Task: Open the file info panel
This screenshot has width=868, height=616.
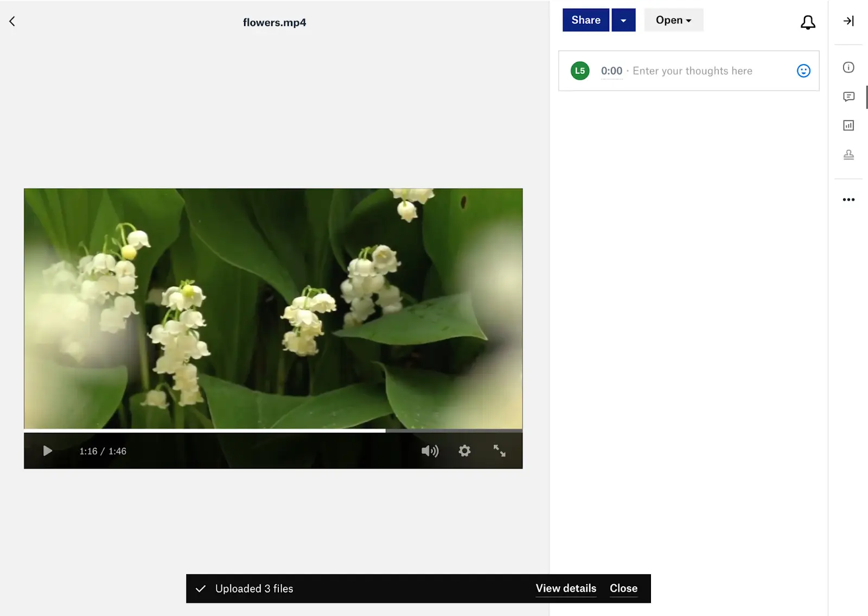Action: [849, 67]
